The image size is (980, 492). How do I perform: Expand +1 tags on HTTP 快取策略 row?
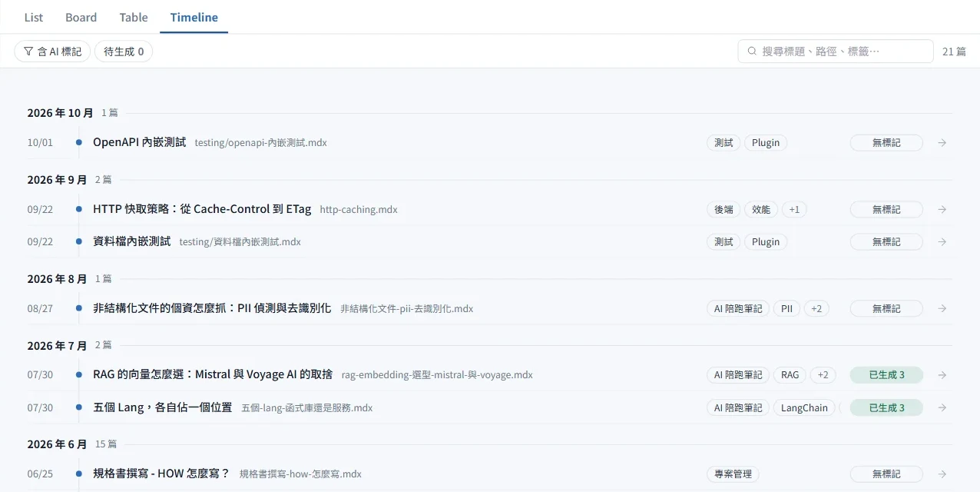pos(794,209)
